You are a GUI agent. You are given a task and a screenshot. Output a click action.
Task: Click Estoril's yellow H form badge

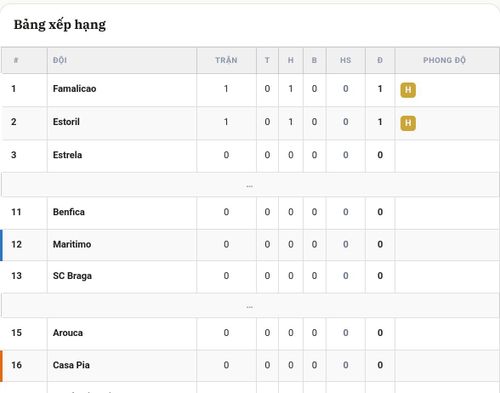tap(408, 123)
